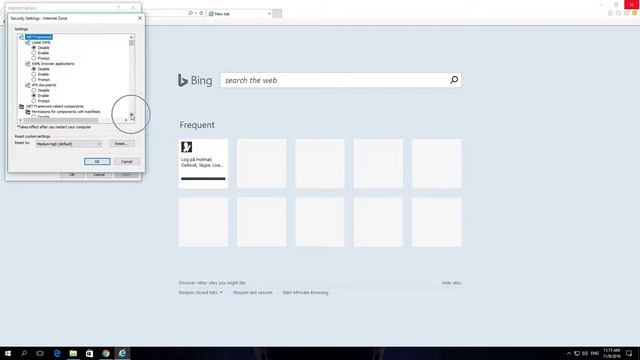640x360 pixels.
Task: Click the Internet Explorer taskbar icon
Action: coord(122,353)
